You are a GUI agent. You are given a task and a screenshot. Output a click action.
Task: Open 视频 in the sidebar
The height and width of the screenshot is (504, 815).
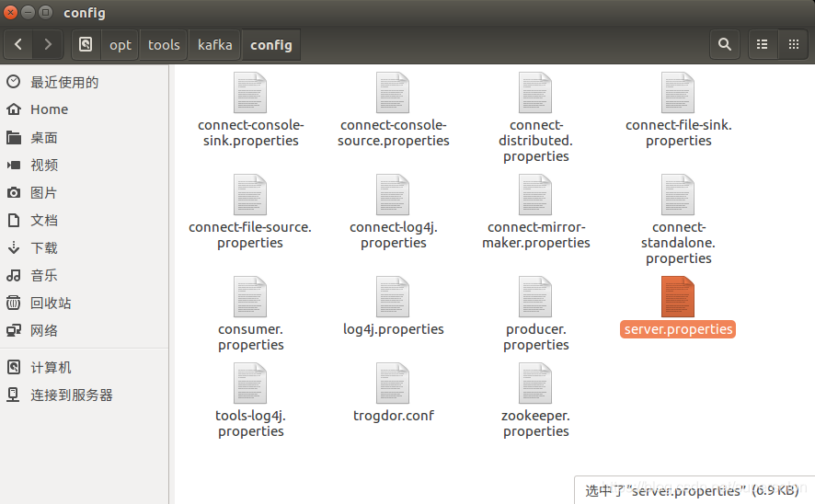point(85,166)
